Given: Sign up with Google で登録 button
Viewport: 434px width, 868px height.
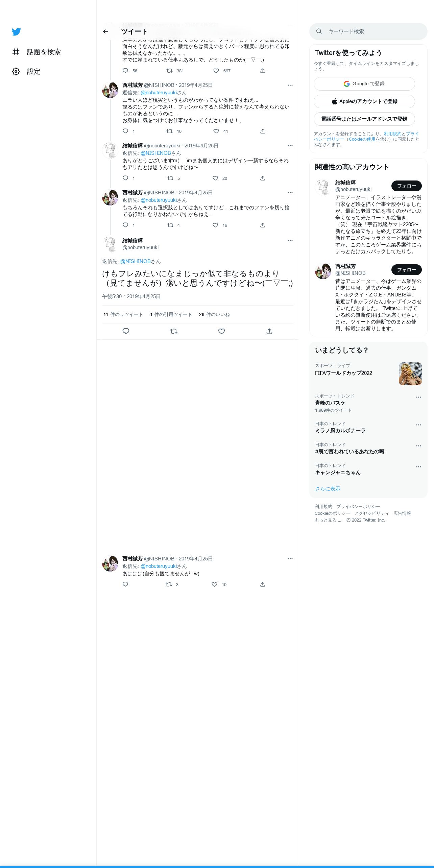Looking at the screenshot, I should pyautogui.click(x=364, y=84).
